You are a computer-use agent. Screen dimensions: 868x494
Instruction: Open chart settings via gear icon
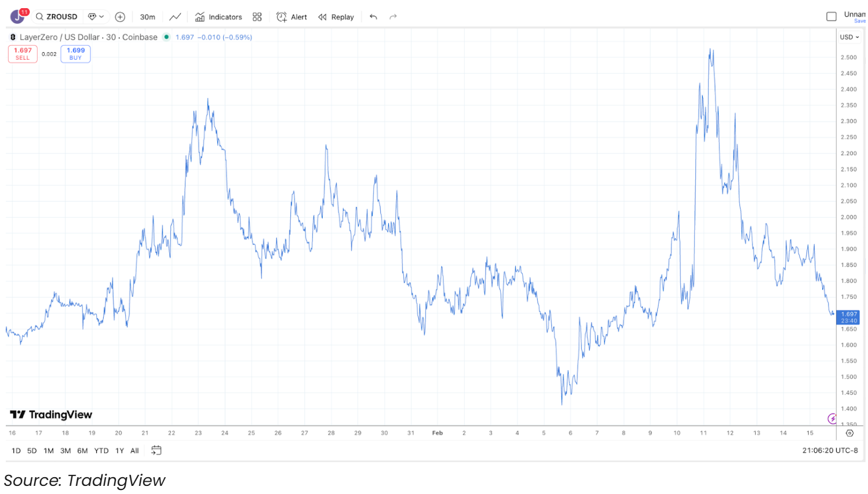[849, 433]
